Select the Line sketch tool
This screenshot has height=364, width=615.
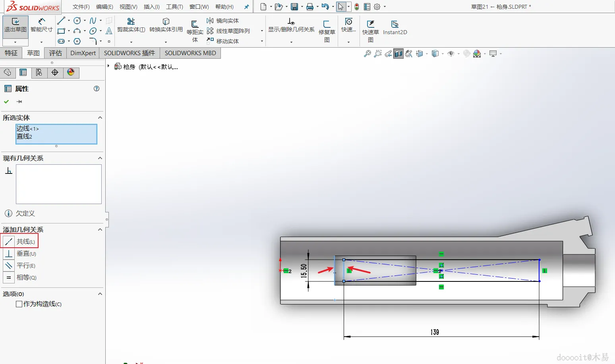(61, 21)
